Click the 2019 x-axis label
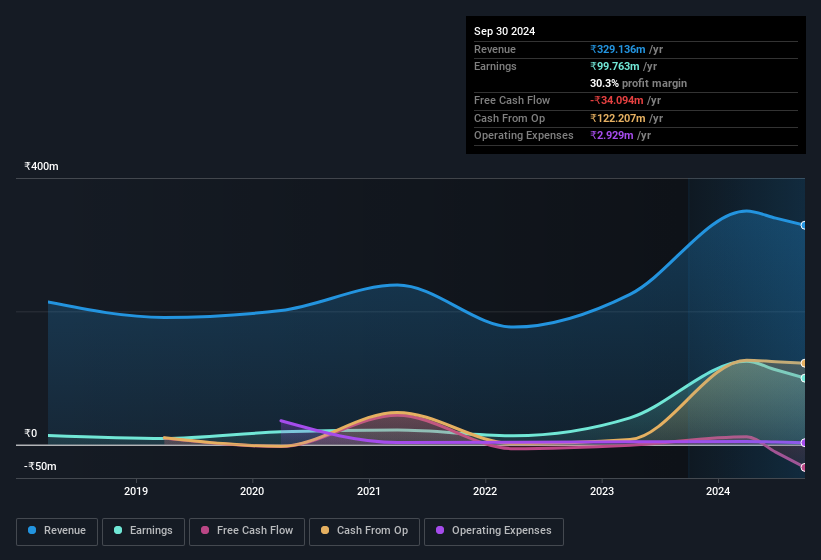 (136, 491)
